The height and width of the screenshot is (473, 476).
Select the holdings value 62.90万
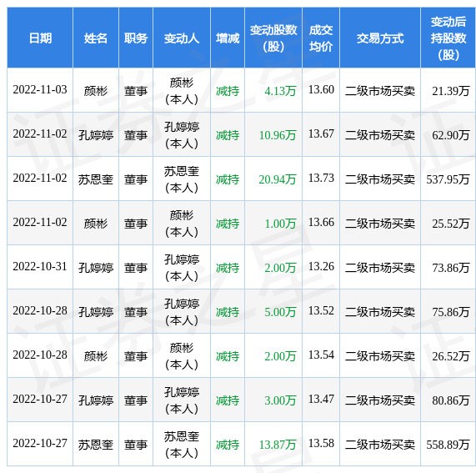point(451,135)
